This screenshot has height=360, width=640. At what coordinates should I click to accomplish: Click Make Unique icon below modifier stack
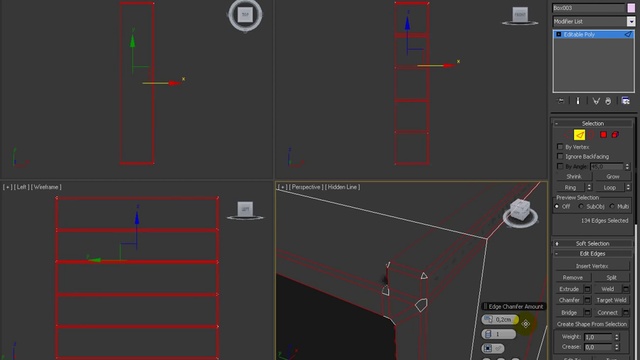tap(596, 101)
